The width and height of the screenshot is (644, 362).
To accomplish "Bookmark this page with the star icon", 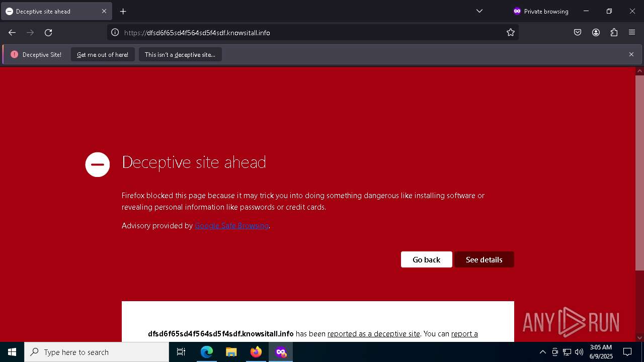I will tap(511, 33).
